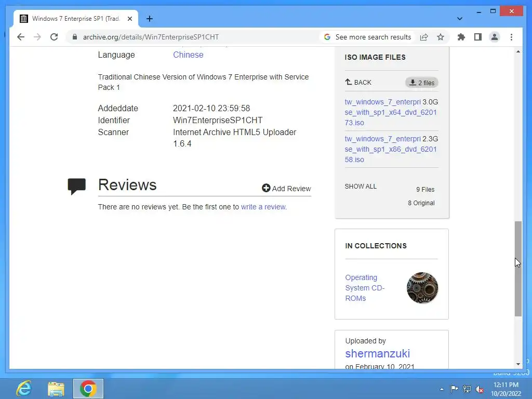Reload the archive.org page
The width and height of the screenshot is (532, 399).
pyautogui.click(x=54, y=37)
